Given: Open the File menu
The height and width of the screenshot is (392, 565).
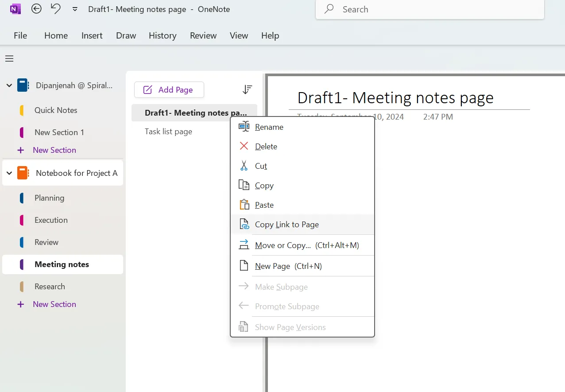Looking at the screenshot, I should pyautogui.click(x=20, y=35).
